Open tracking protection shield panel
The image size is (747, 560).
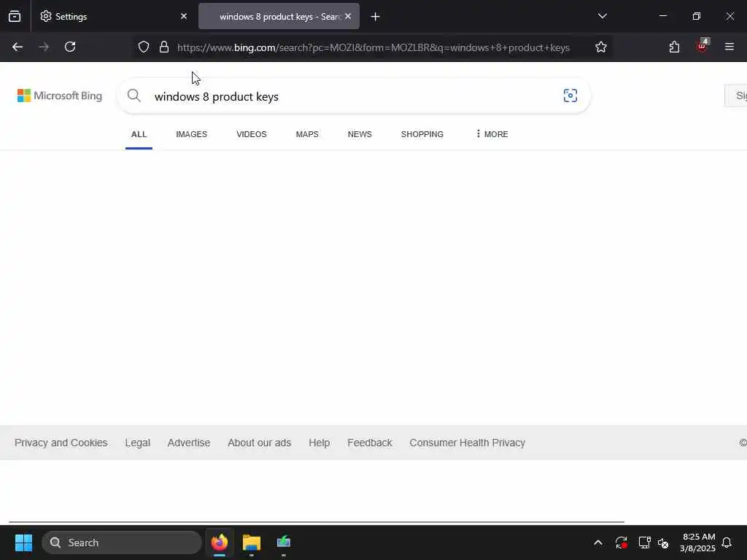144,47
